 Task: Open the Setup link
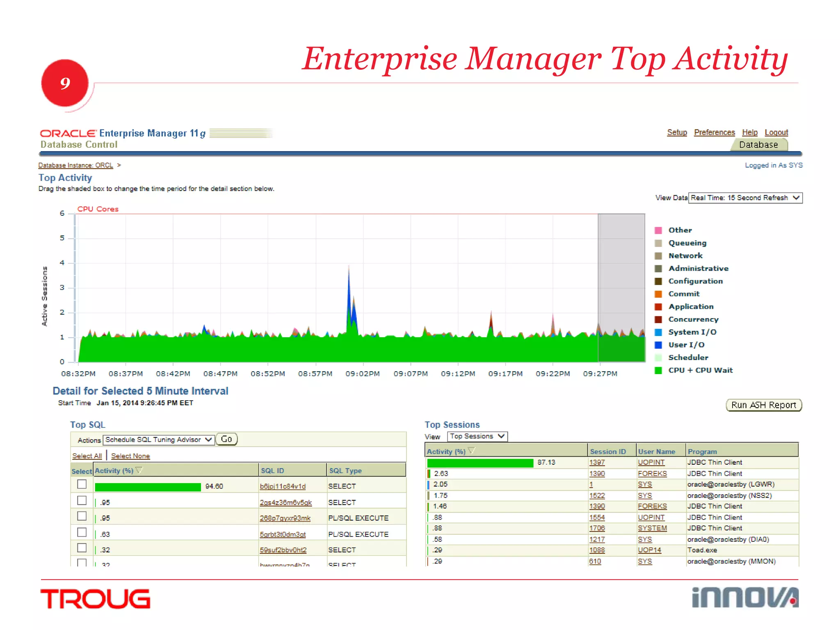[x=677, y=132]
